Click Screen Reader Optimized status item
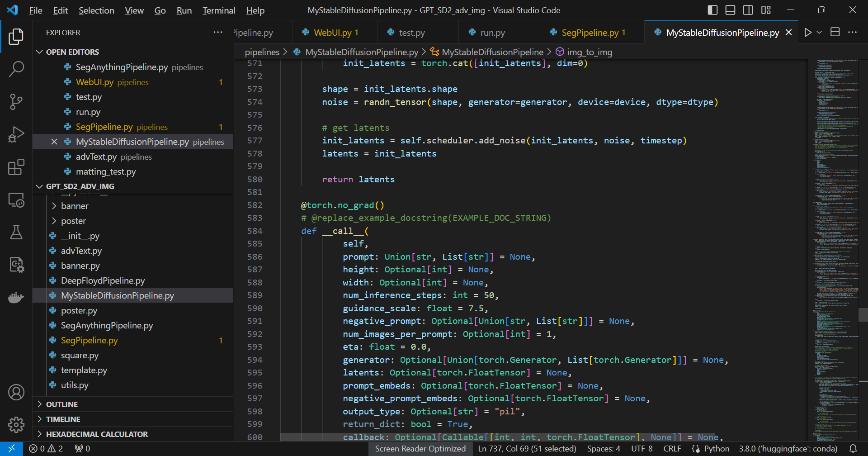868x456 pixels. (x=420, y=449)
